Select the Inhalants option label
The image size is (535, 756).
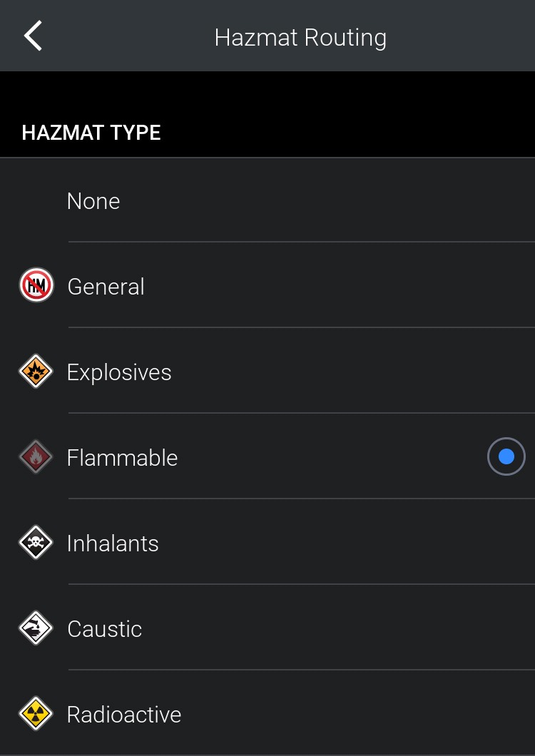click(113, 543)
